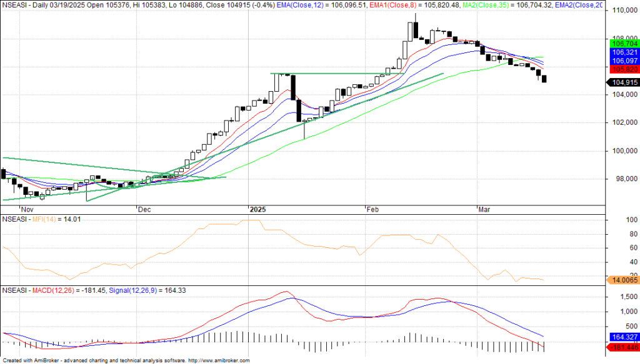The image size is (640, 364).
Task: Click the Nov month marker on time axis
Action: pyautogui.click(x=26, y=210)
